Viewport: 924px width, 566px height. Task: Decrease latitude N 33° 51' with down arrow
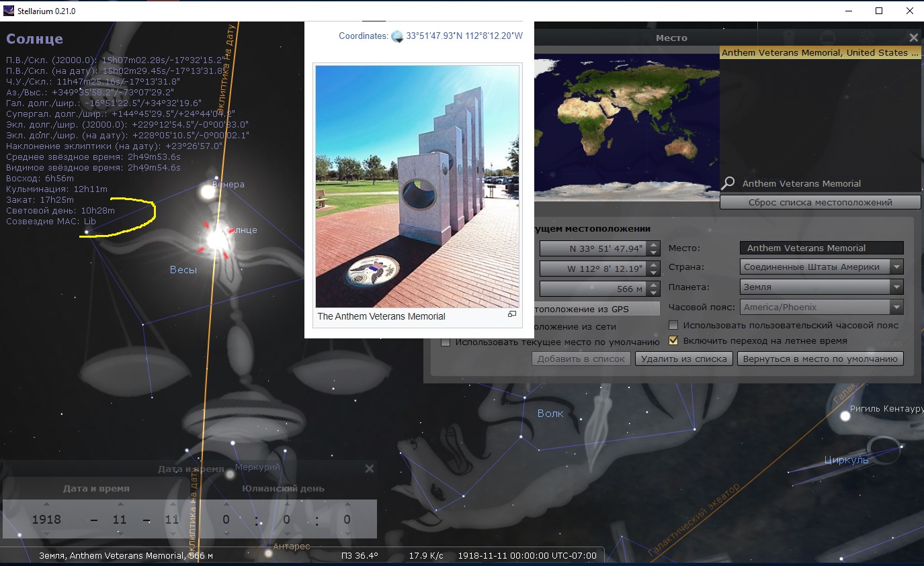[655, 252]
